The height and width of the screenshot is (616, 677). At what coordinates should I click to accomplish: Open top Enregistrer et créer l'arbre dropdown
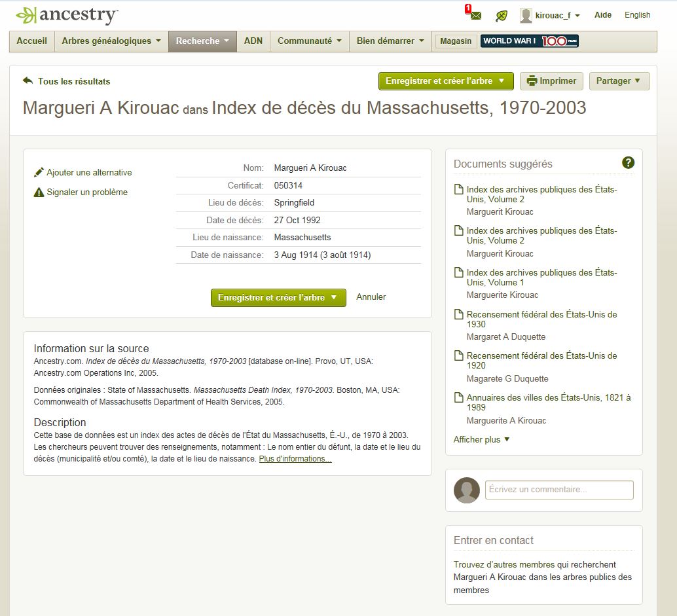click(446, 81)
